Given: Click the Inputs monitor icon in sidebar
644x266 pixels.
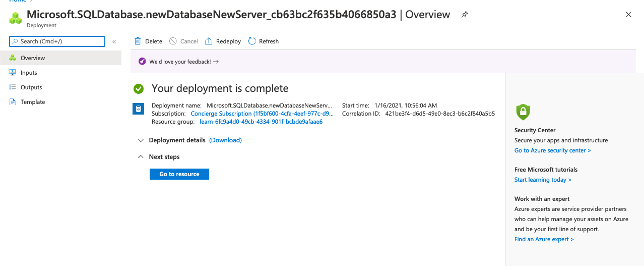Looking at the screenshot, I should click(13, 73).
